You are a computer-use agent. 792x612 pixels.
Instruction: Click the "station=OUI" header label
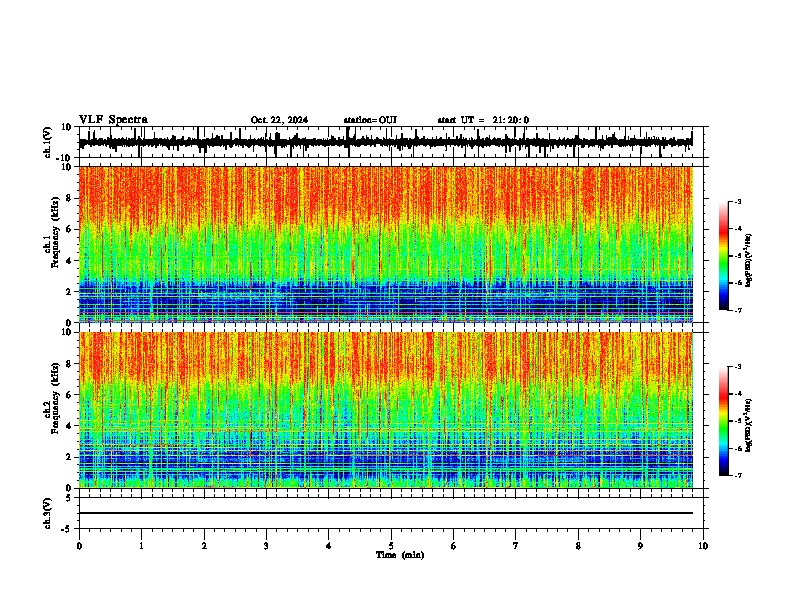[370, 120]
